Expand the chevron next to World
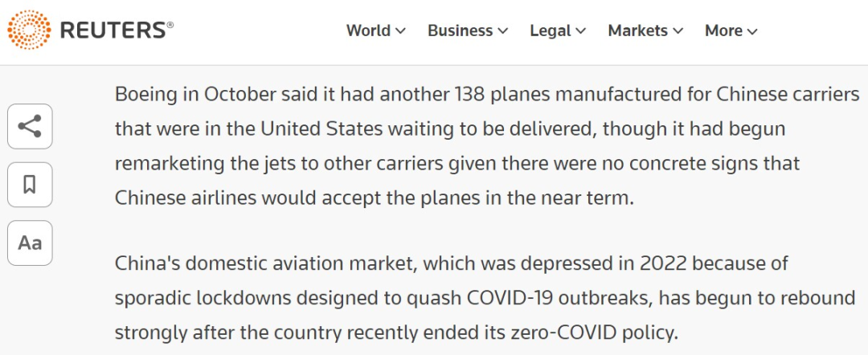 click(401, 31)
